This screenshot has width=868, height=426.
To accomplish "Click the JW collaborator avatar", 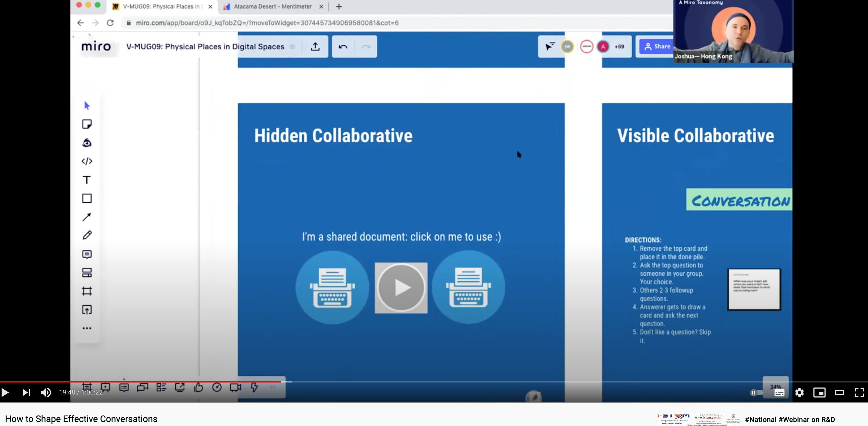I will pos(567,46).
